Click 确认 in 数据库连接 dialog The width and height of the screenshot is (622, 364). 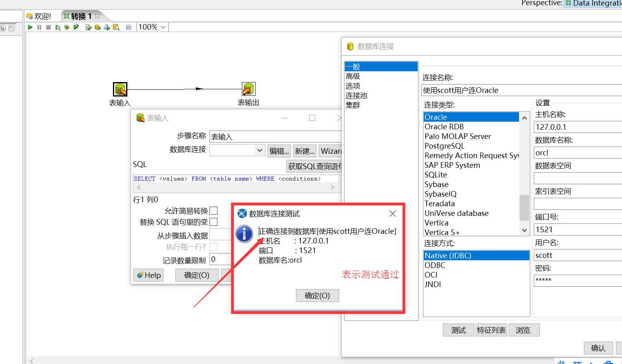click(598, 348)
